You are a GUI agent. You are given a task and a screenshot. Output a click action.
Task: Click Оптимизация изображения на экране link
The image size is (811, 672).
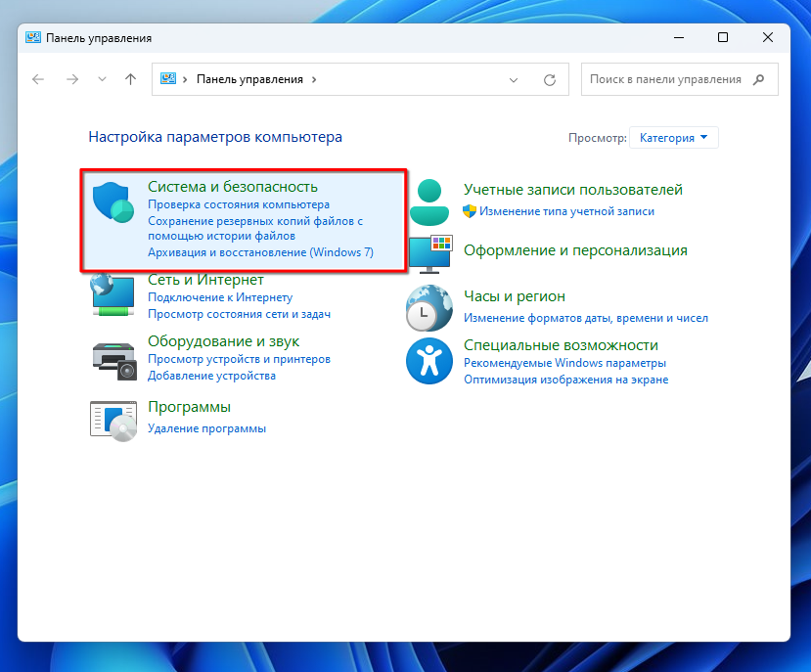(565, 380)
